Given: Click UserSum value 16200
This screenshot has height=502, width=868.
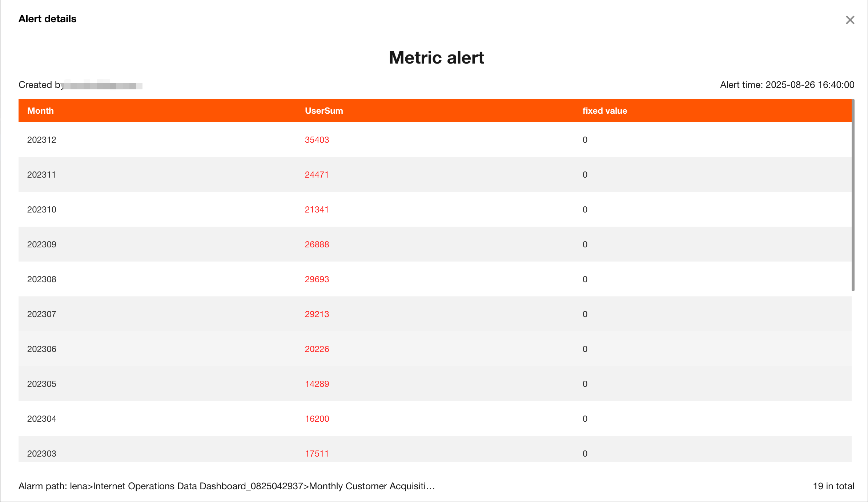Looking at the screenshot, I should point(317,419).
